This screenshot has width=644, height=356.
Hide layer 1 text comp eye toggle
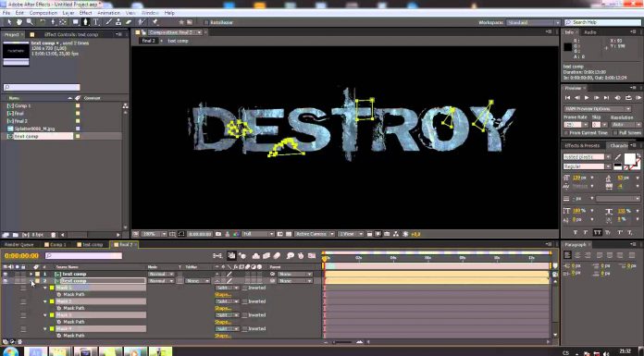point(5,274)
